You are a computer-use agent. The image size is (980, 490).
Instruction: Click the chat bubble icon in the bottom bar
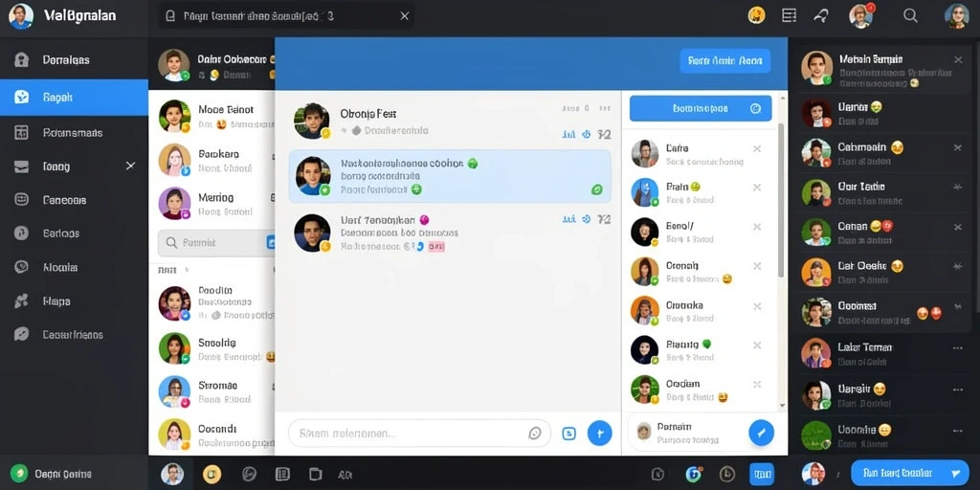pos(250,474)
